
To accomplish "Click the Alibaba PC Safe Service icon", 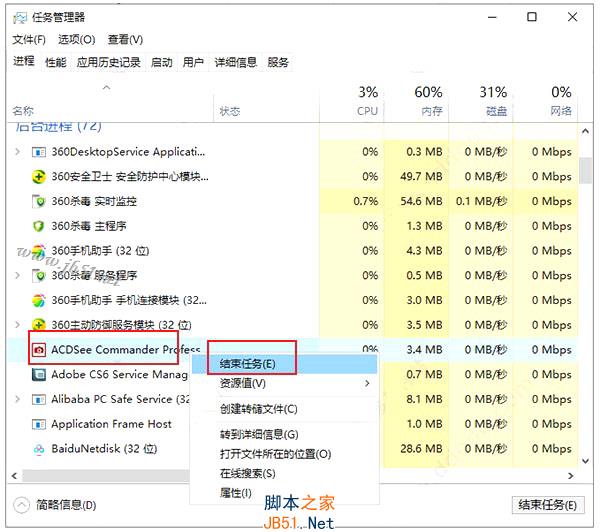I will pos(39,400).
